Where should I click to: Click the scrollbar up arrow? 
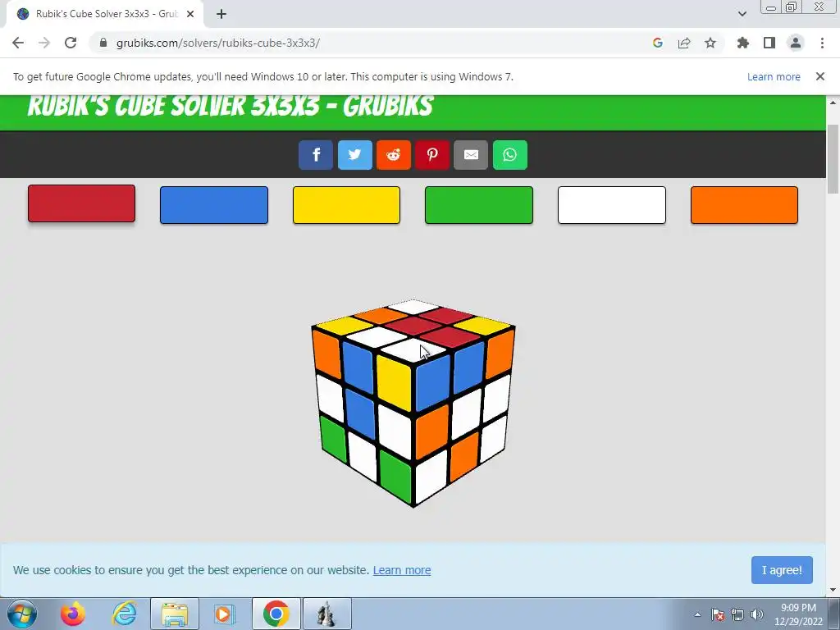833,103
